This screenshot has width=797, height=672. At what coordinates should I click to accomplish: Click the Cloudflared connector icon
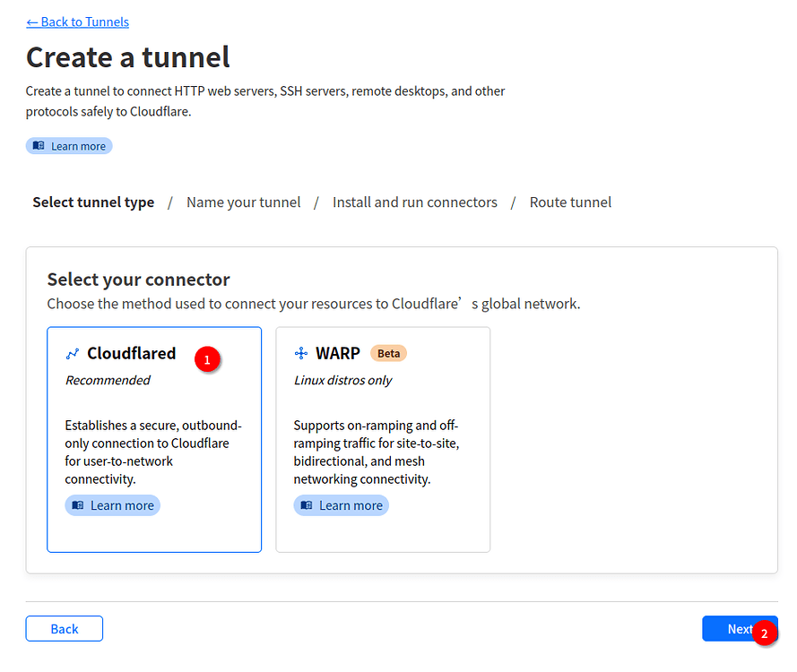point(73,354)
